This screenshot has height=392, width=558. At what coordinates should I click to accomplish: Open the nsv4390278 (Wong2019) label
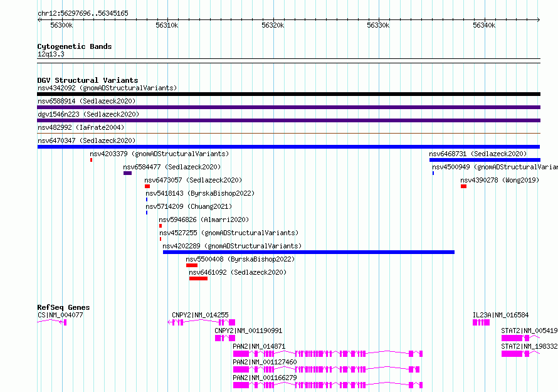click(500, 180)
